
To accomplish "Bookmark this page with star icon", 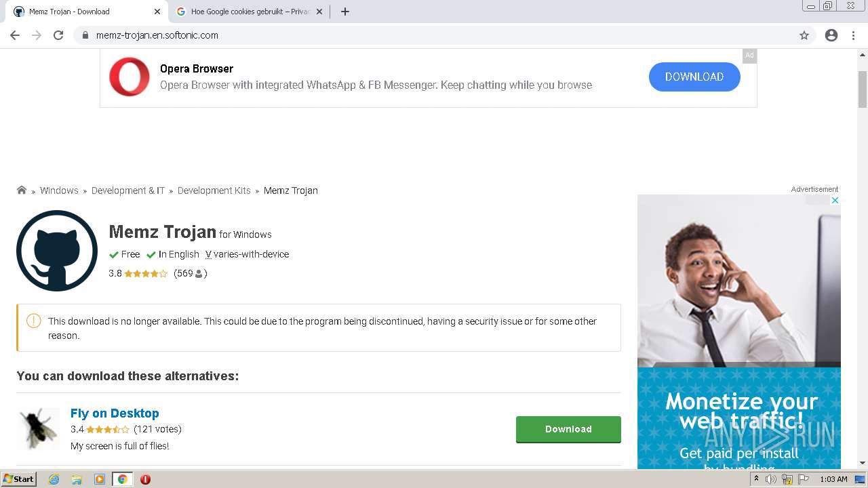I will tap(804, 35).
